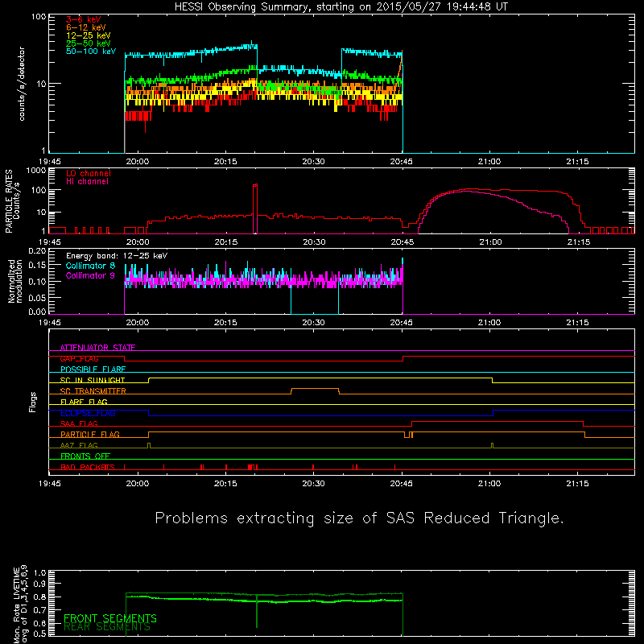
Task: Click the HESSI Observing Summary title text
Action: (341, 6)
